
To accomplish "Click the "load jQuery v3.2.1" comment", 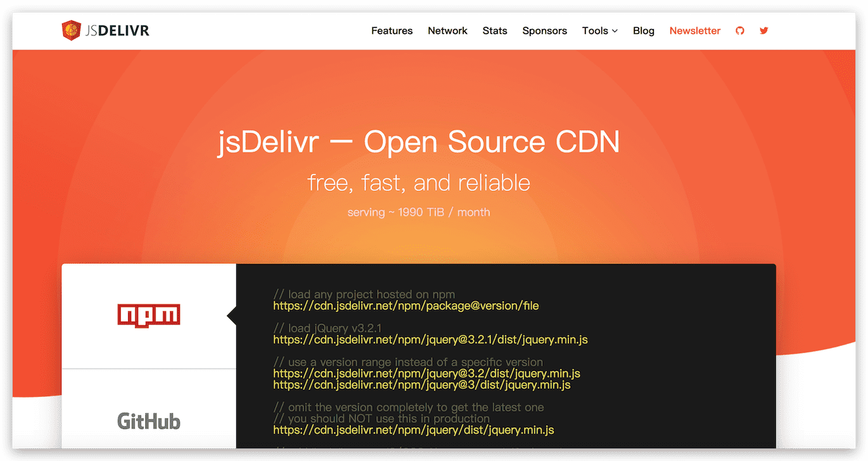I will point(328,328).
